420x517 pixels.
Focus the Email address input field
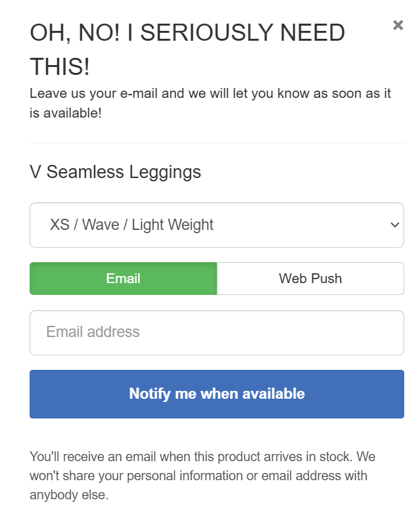[x=216, y=332]
